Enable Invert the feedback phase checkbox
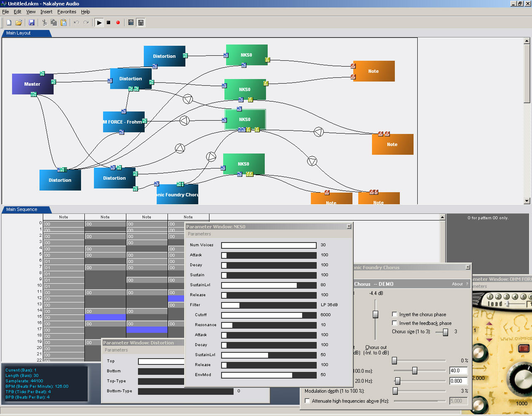This screenshot has height=416, width=532. click(x=395, y=323)
